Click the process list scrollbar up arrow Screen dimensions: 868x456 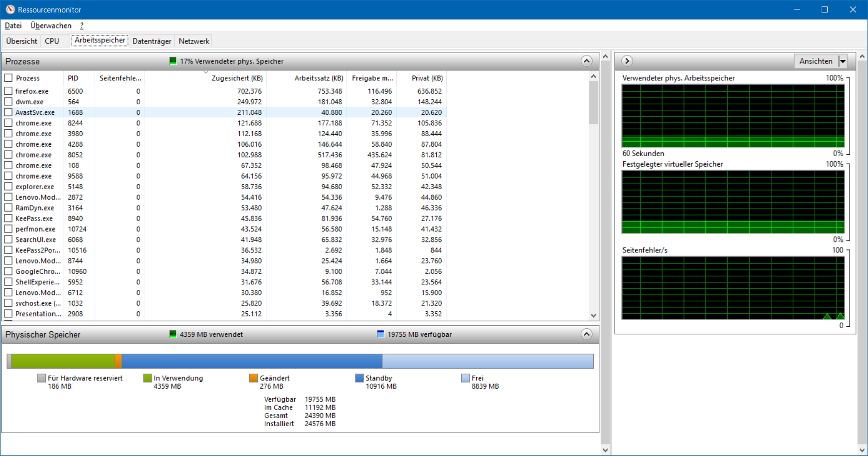(x=593, y=76)
